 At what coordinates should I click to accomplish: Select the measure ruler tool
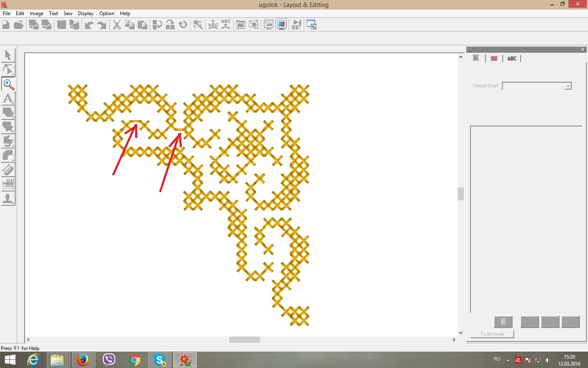8,170
